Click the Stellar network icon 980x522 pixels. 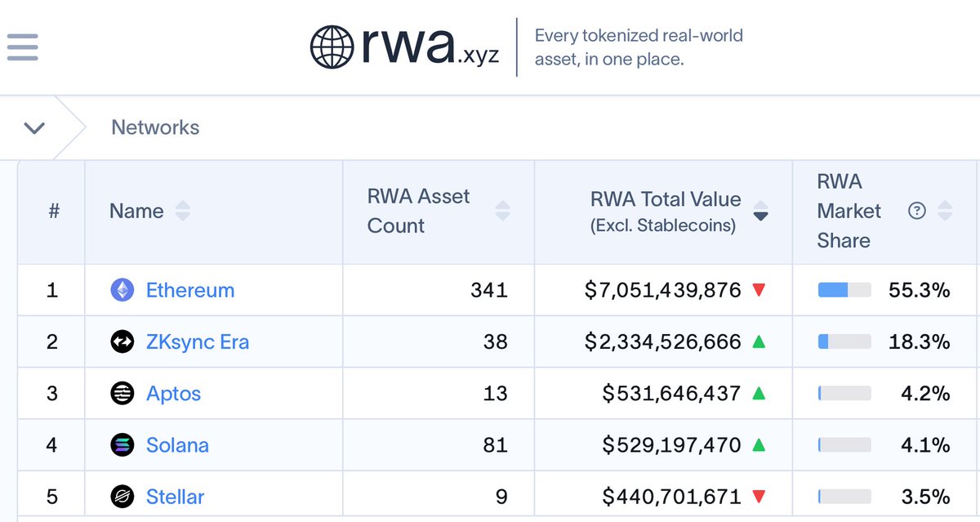point(122,496)
